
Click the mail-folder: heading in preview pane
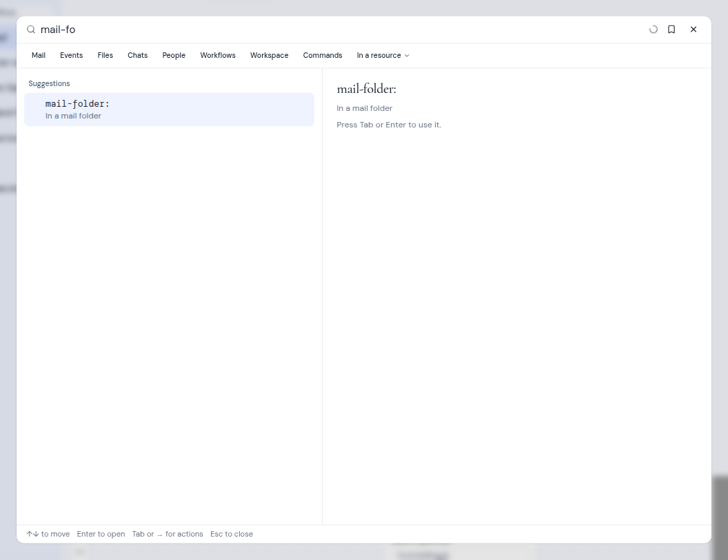coord(366,89)
